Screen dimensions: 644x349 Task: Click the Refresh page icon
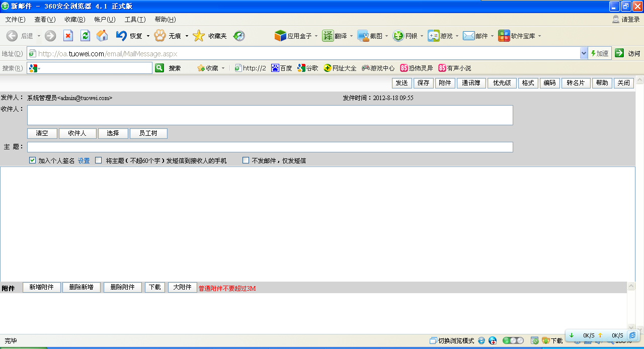point(85,36)
